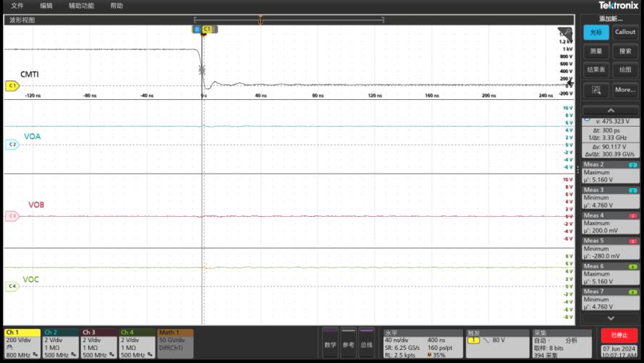Click the 绘图 (Plot) button

(625, 70)
